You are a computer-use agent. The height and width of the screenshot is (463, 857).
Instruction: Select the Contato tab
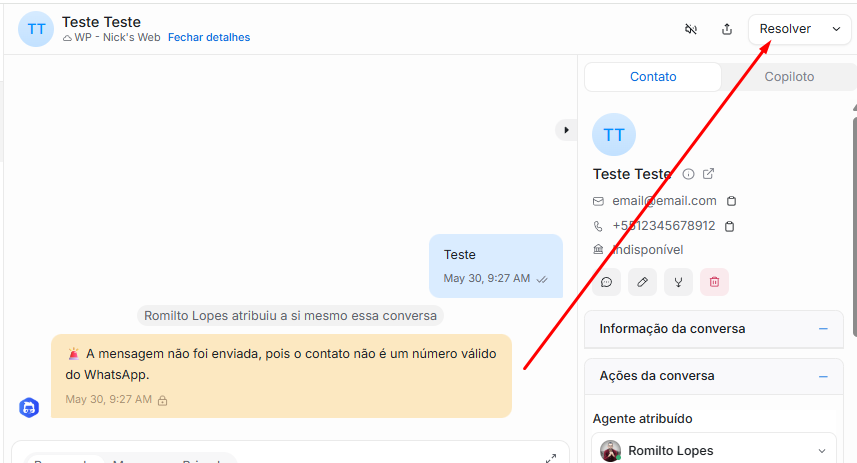click(x=653, y=77)
